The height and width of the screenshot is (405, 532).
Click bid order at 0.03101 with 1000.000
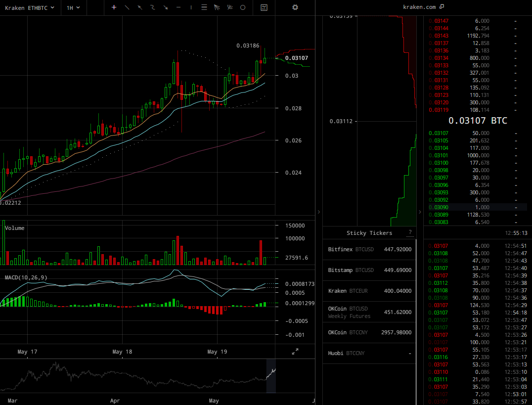[x=478, y=155]
